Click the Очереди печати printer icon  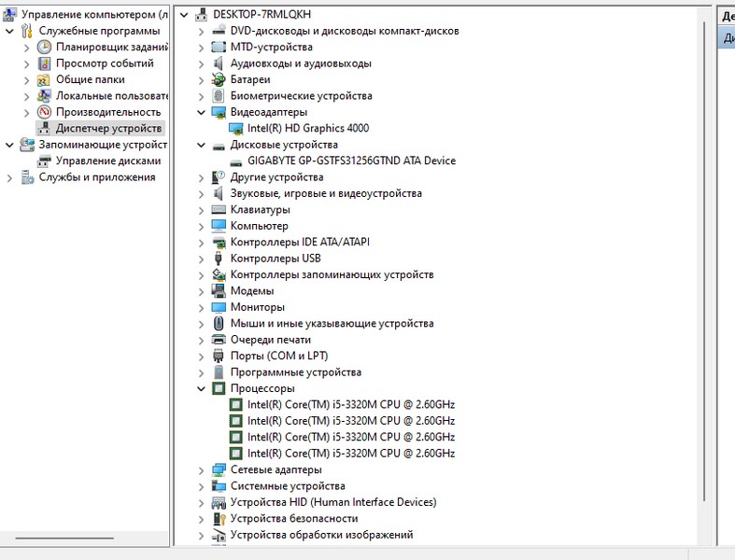(219, 340)
